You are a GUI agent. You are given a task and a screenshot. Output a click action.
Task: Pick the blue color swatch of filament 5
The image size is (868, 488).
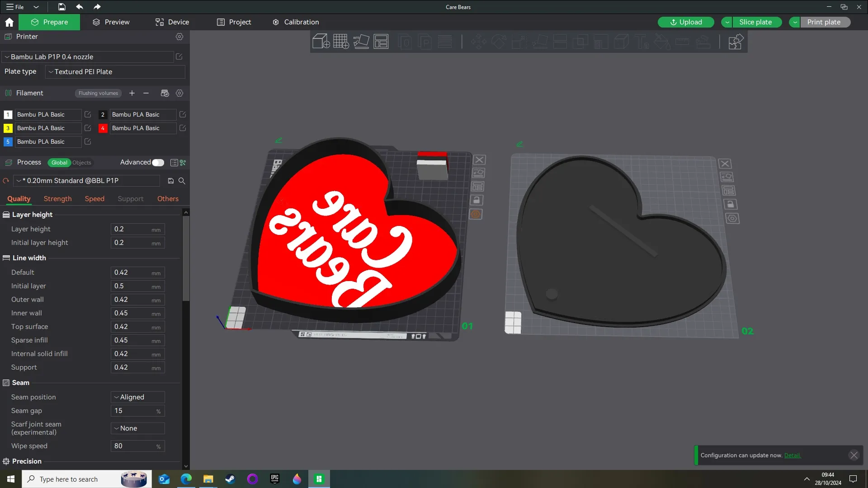pyautogui.click(x=8, y=142)
